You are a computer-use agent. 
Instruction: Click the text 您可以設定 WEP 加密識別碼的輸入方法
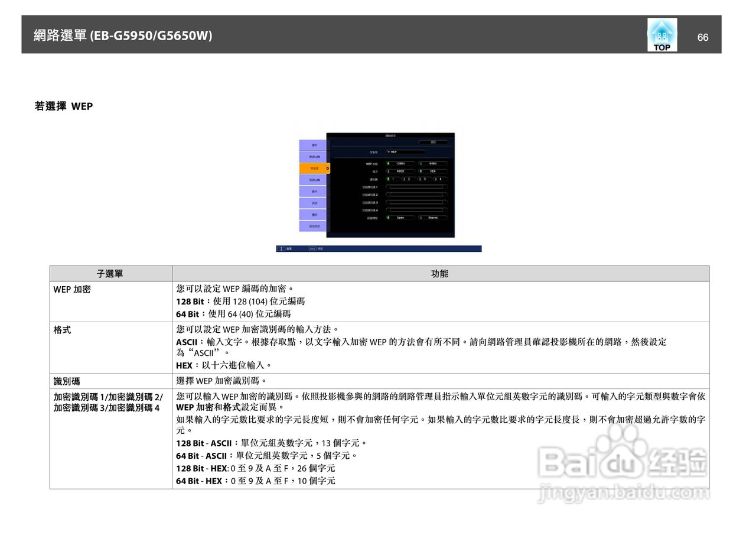coord(258,329)
